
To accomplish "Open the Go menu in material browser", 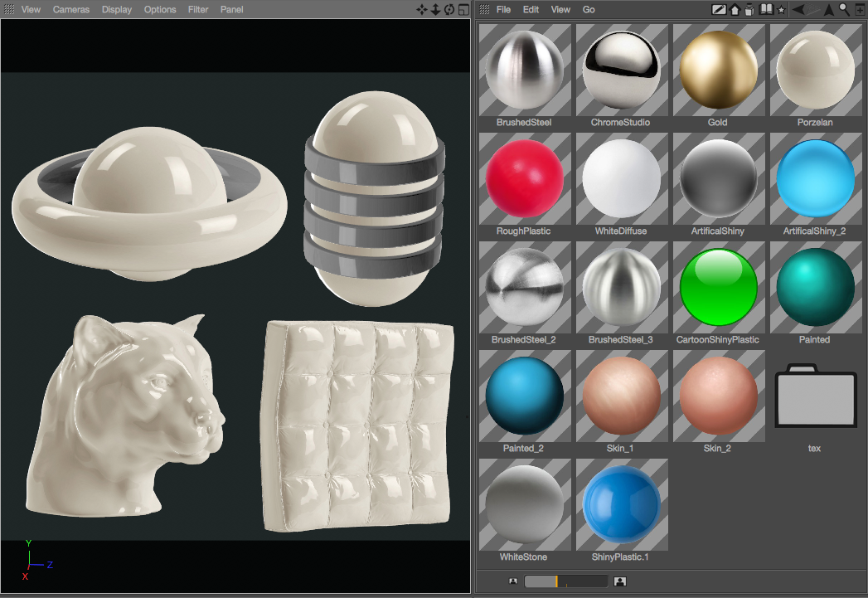I will pos(589,9).
